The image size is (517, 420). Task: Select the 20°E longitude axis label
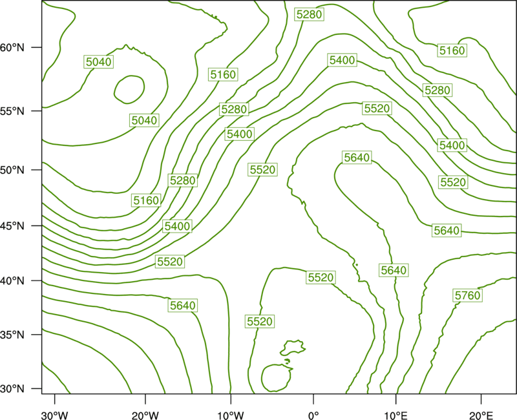point(481,415)
